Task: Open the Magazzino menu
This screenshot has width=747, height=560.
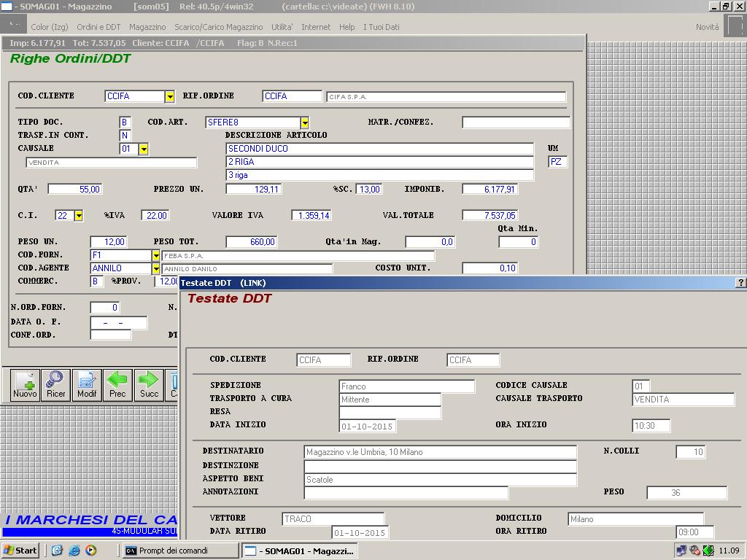Action: (147, 27)
